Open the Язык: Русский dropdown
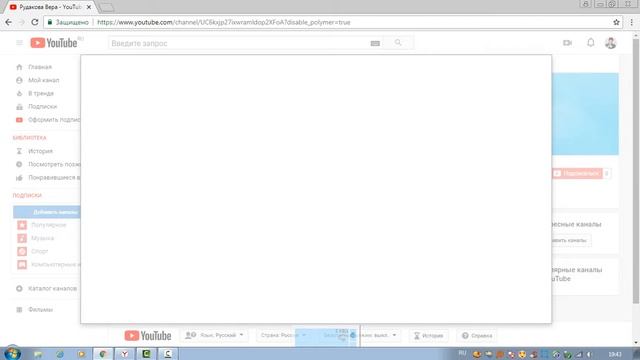Image resolution: width=640 pixels, height=360 pixels. (214, 335)
